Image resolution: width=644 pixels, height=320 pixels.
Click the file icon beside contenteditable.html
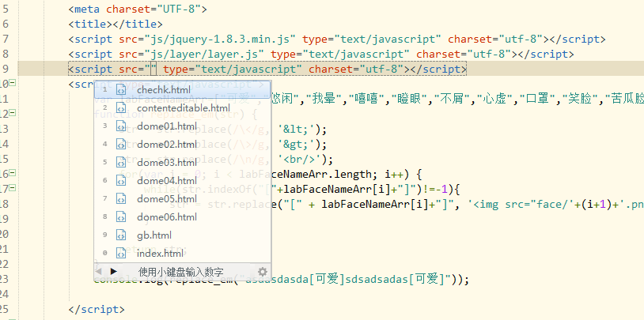click(121, 108)
